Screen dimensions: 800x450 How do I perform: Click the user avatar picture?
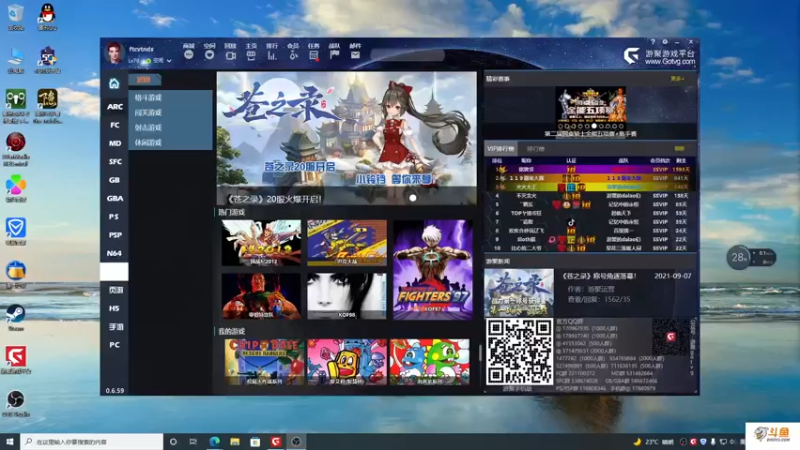click(114, 53)
